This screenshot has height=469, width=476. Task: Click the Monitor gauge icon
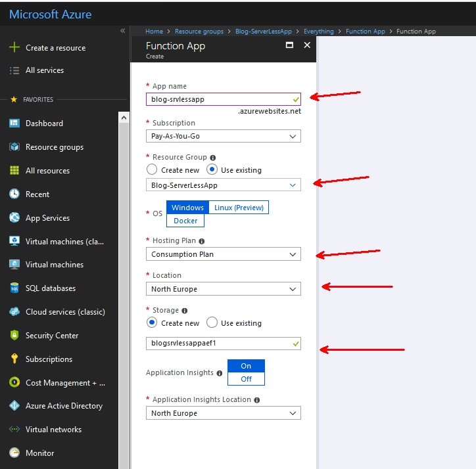[x=14, y=453]
